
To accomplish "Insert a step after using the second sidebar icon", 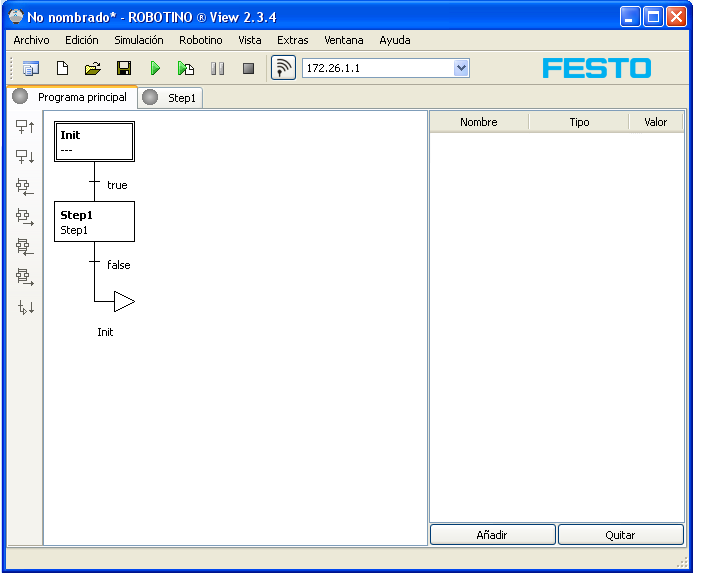I will [x=25, y=157].
